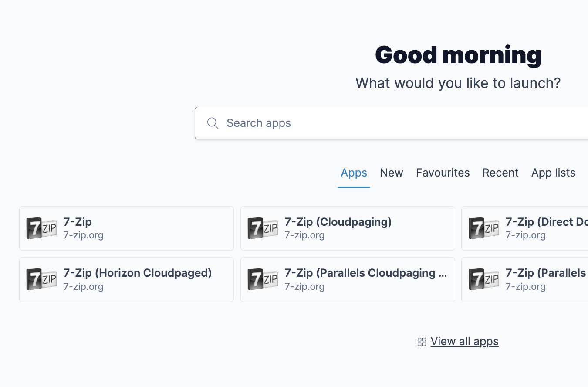
Task: Click the plain 7-Zip app icon
Action: [41, 228]
